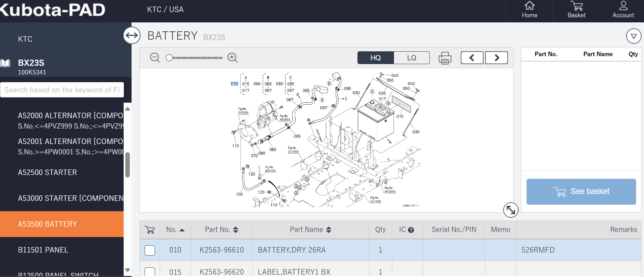Viewport: 644px width, 277px height.
Task: Click the sidebar scroll down arrow
Action: 127,270
